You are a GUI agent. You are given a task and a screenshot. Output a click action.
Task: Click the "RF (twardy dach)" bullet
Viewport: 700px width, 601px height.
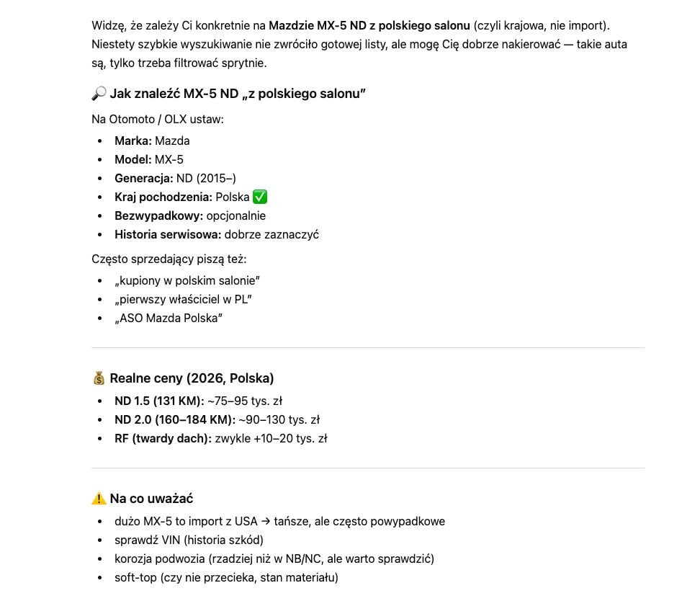pos(220,438)
